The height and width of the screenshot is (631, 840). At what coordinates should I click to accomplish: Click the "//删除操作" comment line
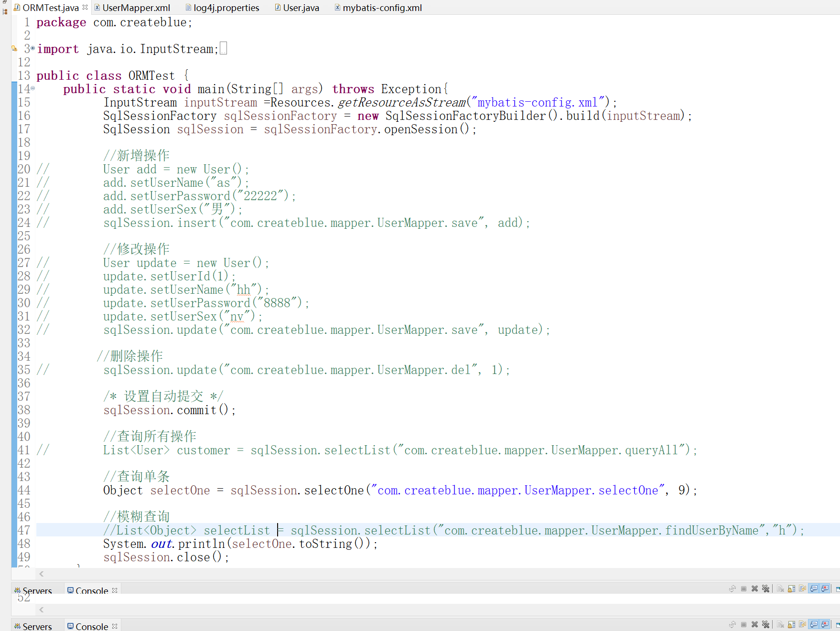(x=129, y=356)
